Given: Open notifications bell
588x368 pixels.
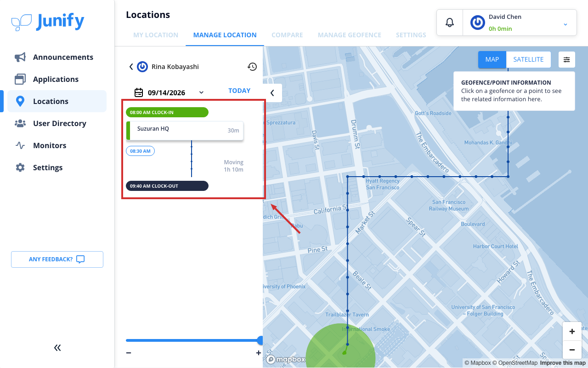Looking at the screenshot, I should pyautogui.click(x=450, y=23).
